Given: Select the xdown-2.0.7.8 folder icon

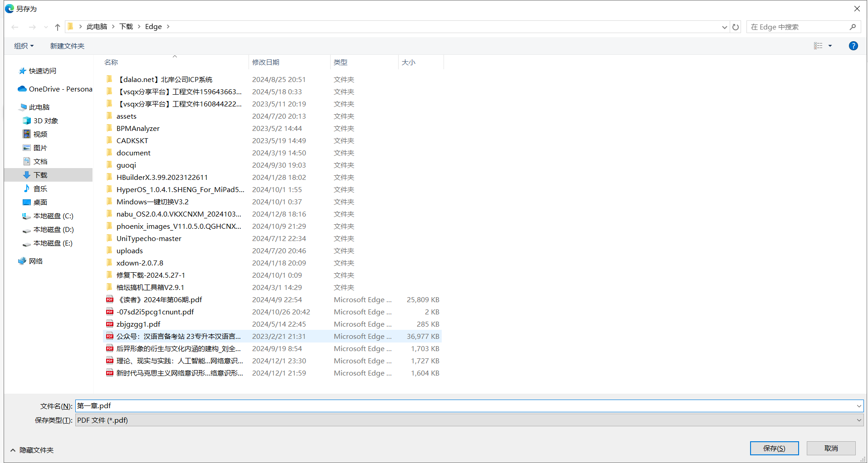Looking at the screenshot, I should (x=109, y=263).
